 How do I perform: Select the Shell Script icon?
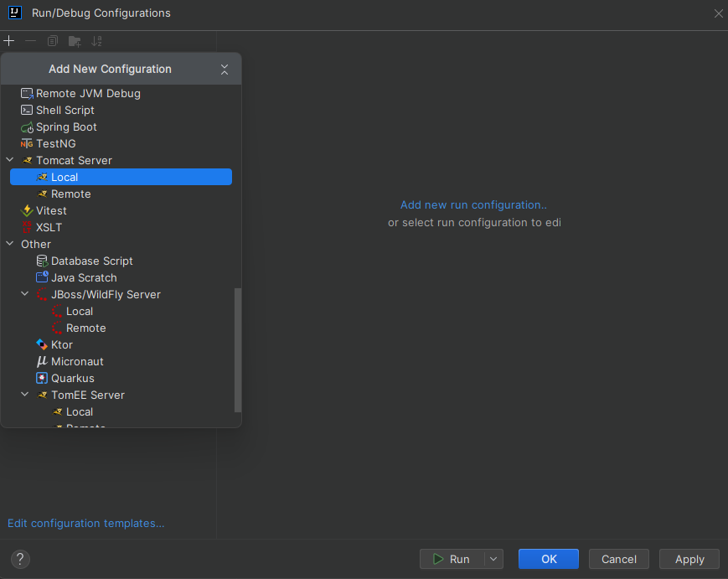(x=27, y=110)
